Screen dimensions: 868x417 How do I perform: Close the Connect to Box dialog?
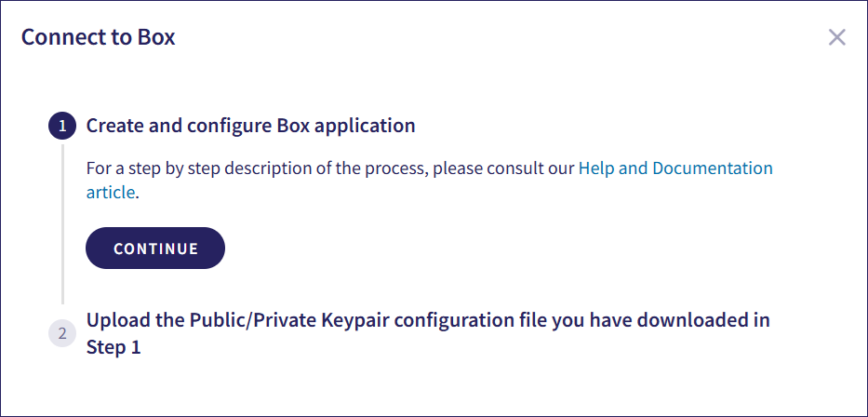[836, 37]
